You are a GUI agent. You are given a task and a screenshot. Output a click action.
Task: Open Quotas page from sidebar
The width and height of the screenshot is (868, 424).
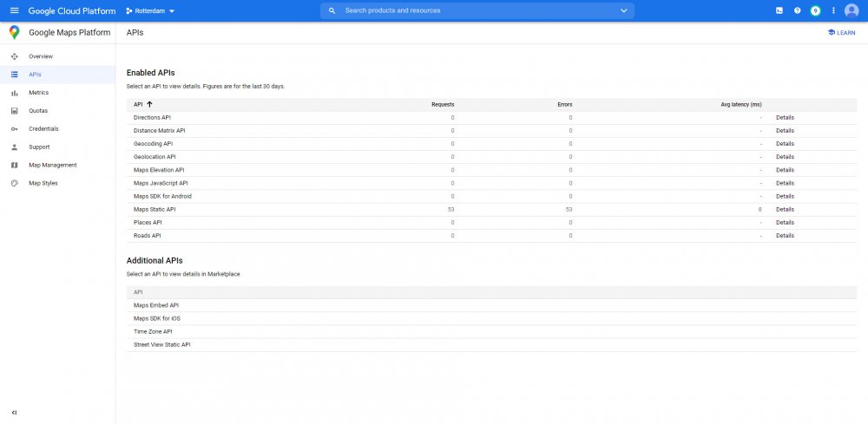[x=39, y=111]
